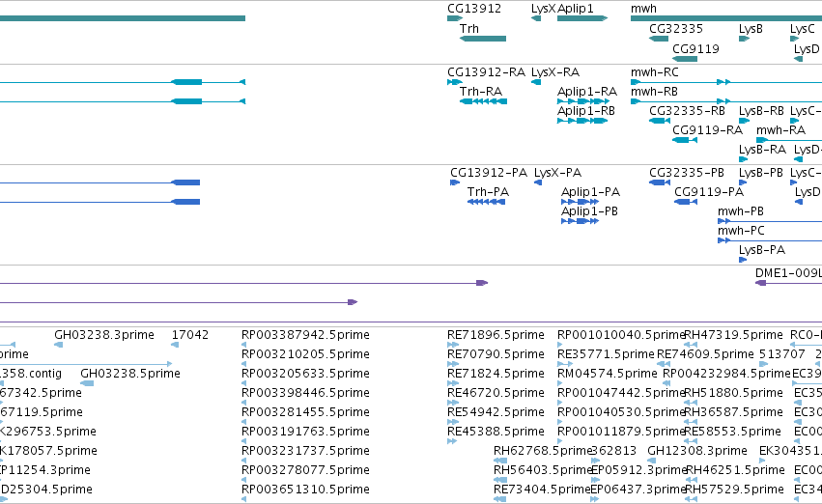Click the RE71896.5prime EST label
The width and height of the screenshot is (822, 504).
click(x=496, y=335)
